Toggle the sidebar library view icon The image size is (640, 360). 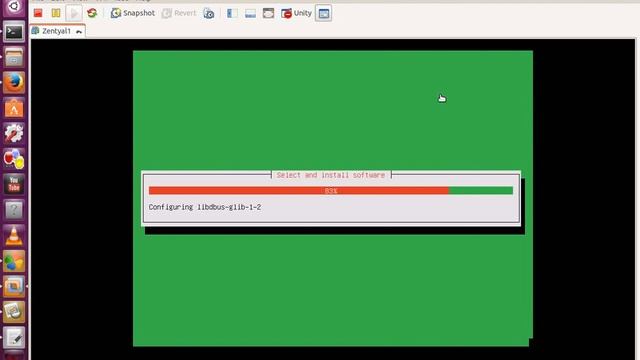pos(232,13)
